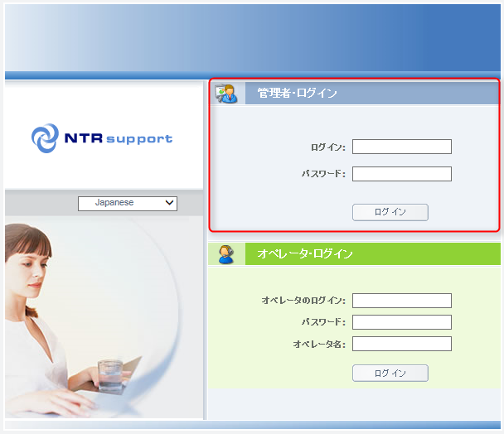The image size is (504, 434).
Task: Focus the administrator ログイン input field
Action: [402, 147]
